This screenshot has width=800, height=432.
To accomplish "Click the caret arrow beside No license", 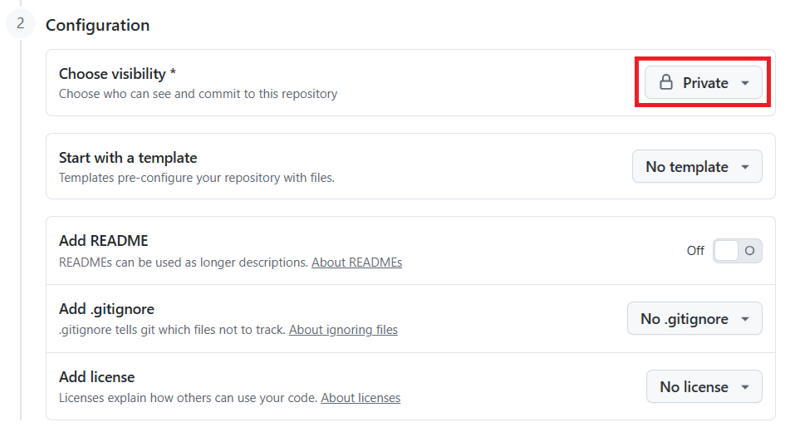I will (745, 388).
